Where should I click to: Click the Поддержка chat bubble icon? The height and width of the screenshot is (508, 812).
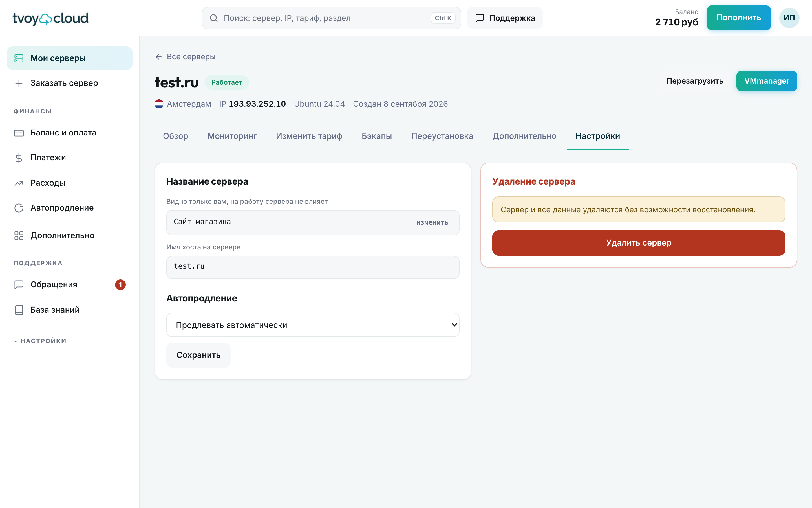click(x=480, y=18)
